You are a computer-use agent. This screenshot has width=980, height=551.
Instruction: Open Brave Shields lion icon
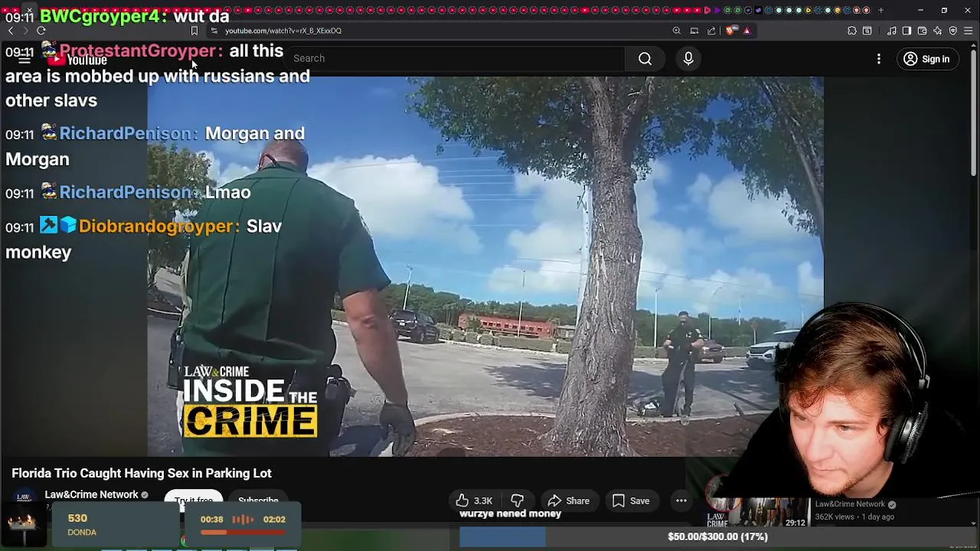click(x=730, y=31)
